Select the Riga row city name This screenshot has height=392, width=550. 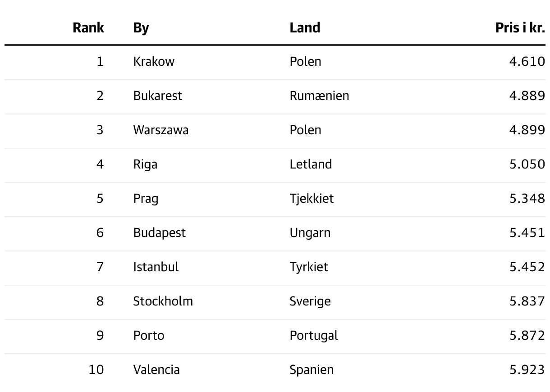pyautogui.click(x=145, y=164)
